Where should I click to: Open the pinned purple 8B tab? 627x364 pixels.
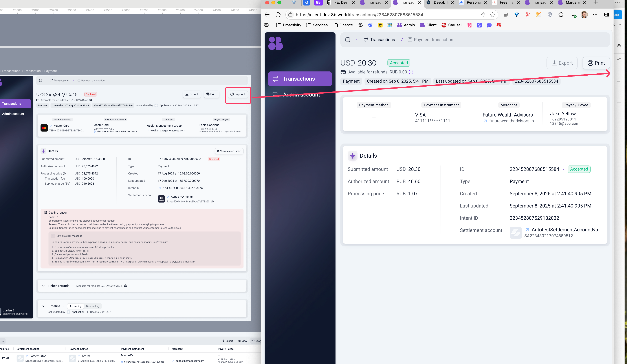[x=318, y=2]
